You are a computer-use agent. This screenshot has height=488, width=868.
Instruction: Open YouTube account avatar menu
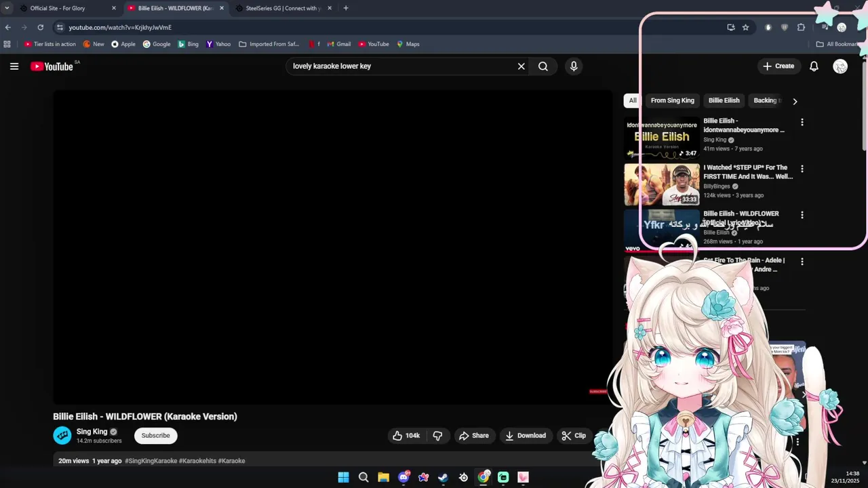tap(840, 66)
